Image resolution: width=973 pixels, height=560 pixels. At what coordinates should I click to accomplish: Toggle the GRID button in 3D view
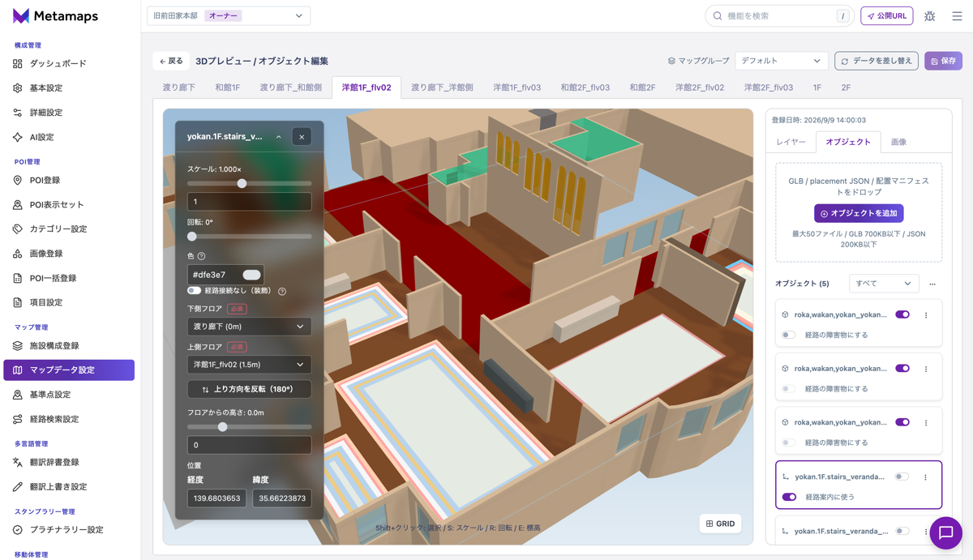click(720, 524)
